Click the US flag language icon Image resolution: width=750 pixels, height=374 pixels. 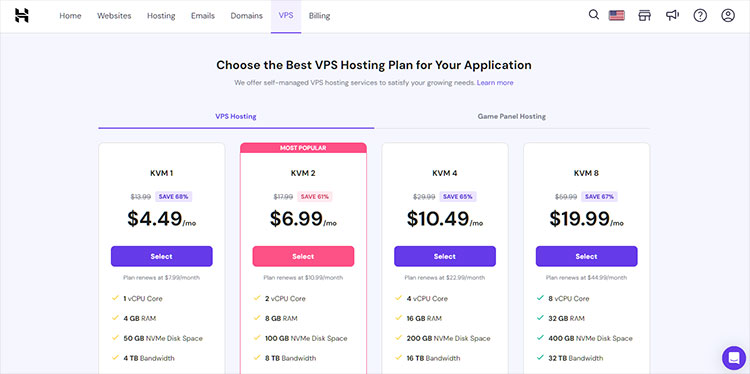[617, 15]
